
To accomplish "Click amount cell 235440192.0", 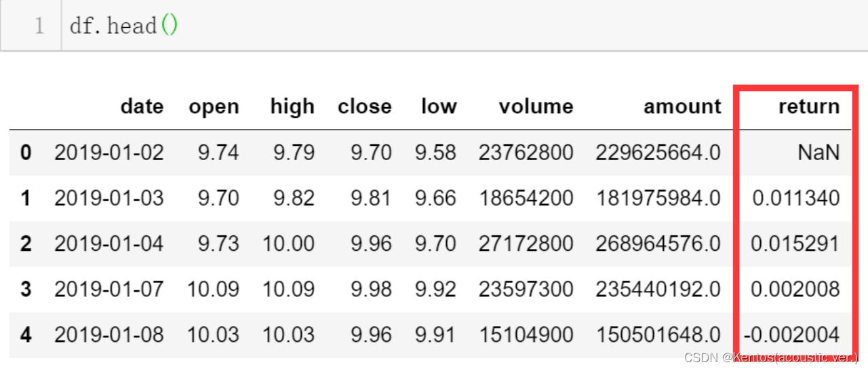I will pyautogui.click(x=658, y=290).
